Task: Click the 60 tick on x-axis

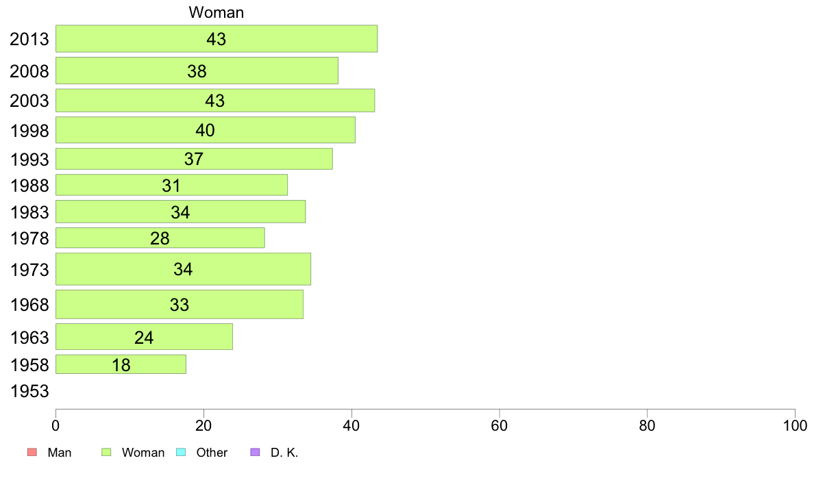Action: tap(500, 426)
